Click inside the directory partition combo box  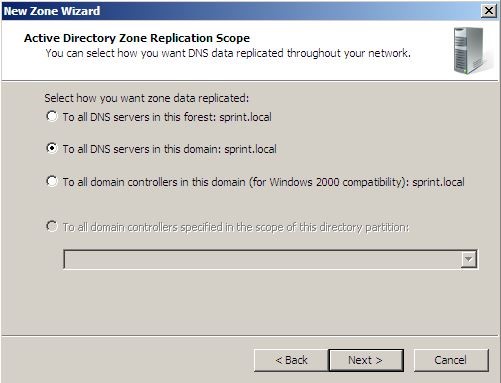pyautogui.click(x=270, y=259)
